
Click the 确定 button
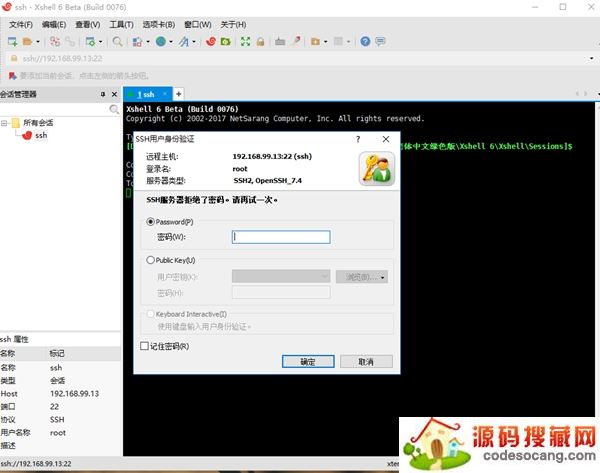pyautogui.click(x=308, y=361)
